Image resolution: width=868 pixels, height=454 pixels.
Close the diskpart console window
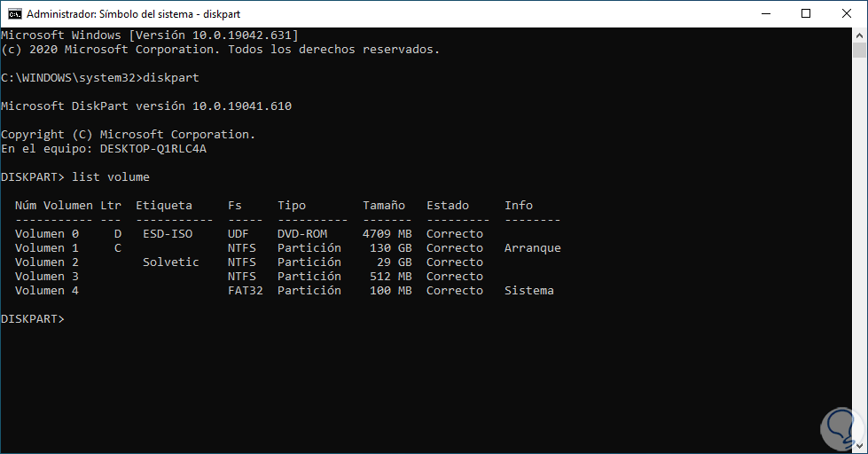(847, 13)
